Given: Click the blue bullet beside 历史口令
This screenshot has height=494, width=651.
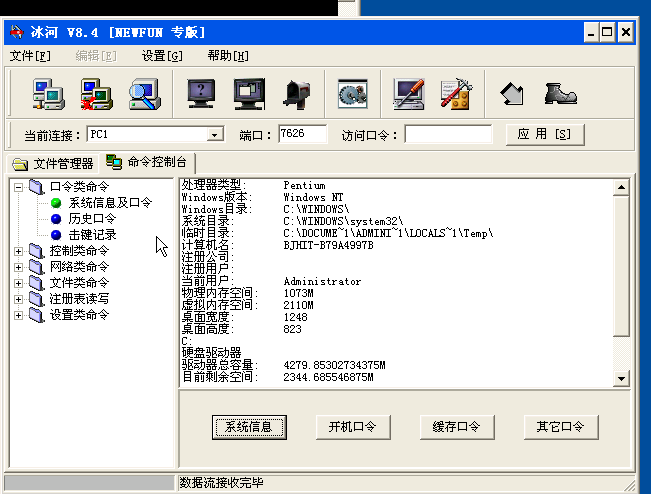Looking at the screenshot, I should (56, 219).
